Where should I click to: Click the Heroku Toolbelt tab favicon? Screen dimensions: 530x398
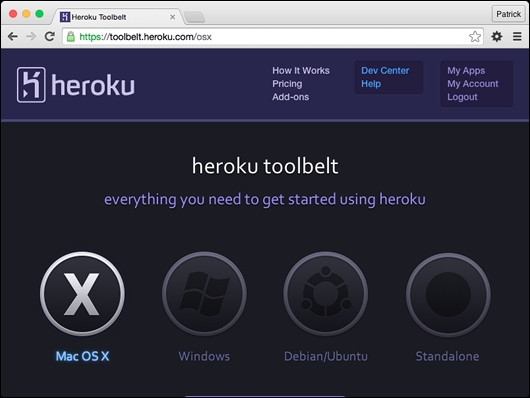pos(65,17)
